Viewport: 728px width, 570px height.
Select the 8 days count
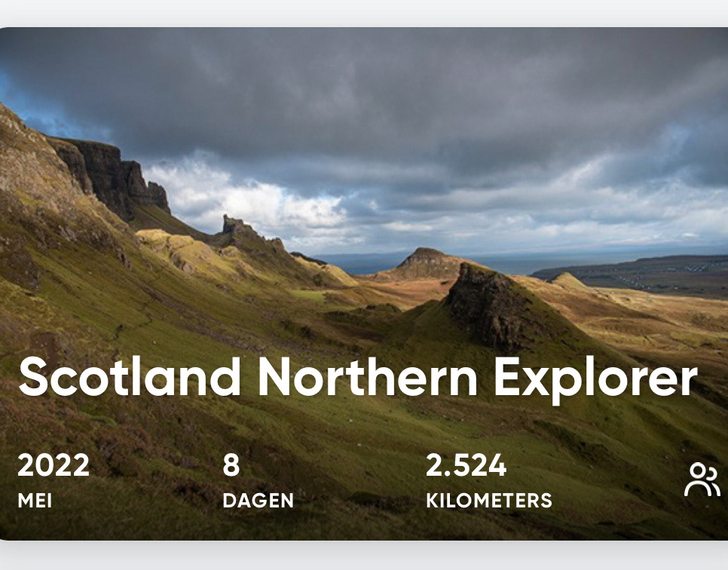pos(231,465)
